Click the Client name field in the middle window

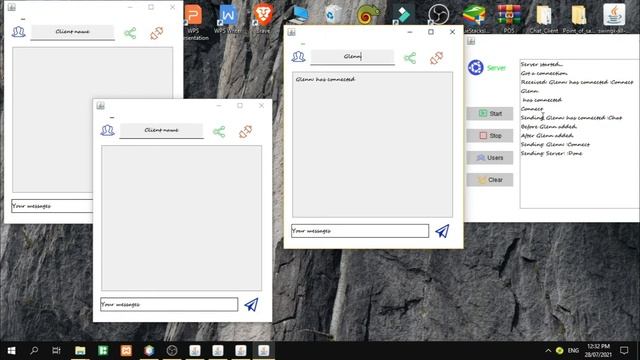tap(161, 130)
